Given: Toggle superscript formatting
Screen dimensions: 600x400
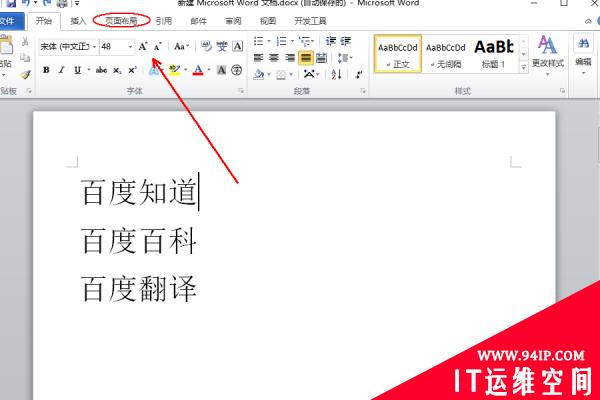Looking at the screenshot, I should tap(132, 70).
